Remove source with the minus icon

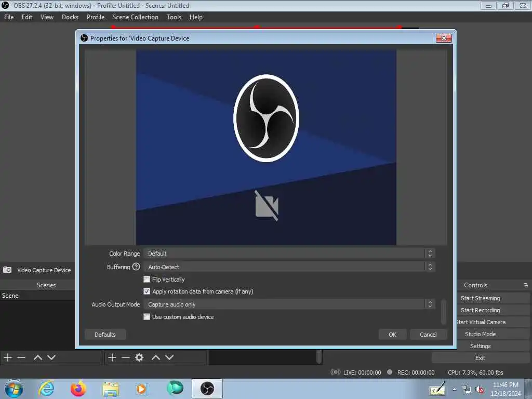(126, 357)
